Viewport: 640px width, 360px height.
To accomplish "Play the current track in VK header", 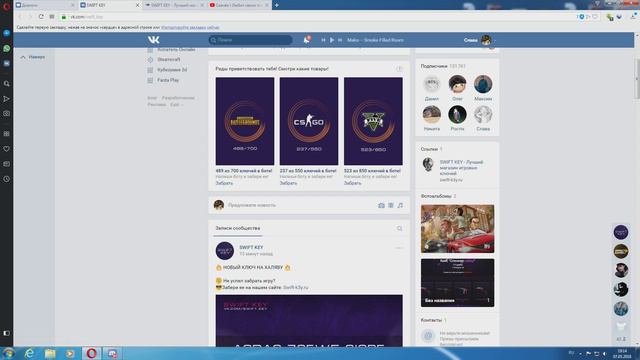I will click(x=332, y=40).
